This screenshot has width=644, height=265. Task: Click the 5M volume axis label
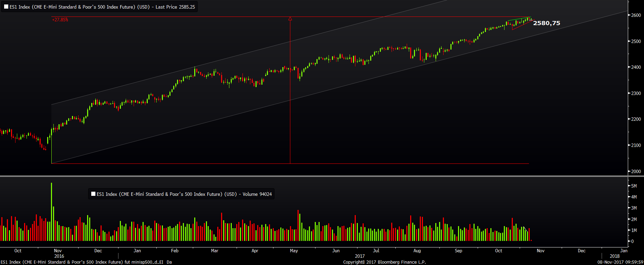(x=634, y=186)
